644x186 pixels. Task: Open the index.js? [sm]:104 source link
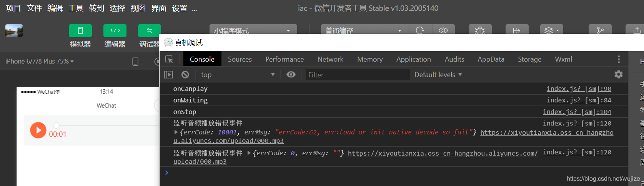tap(577, 112)
